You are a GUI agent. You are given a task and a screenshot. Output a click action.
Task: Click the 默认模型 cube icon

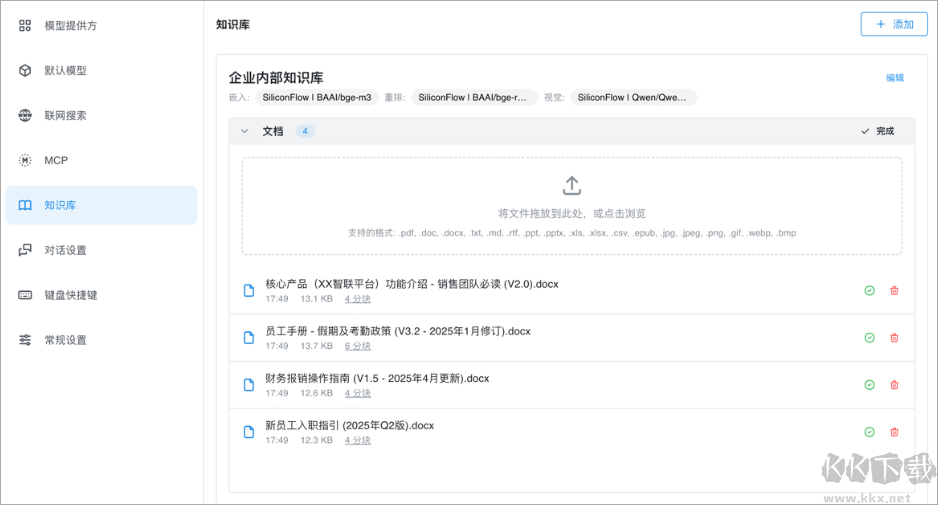click(25, 71)
